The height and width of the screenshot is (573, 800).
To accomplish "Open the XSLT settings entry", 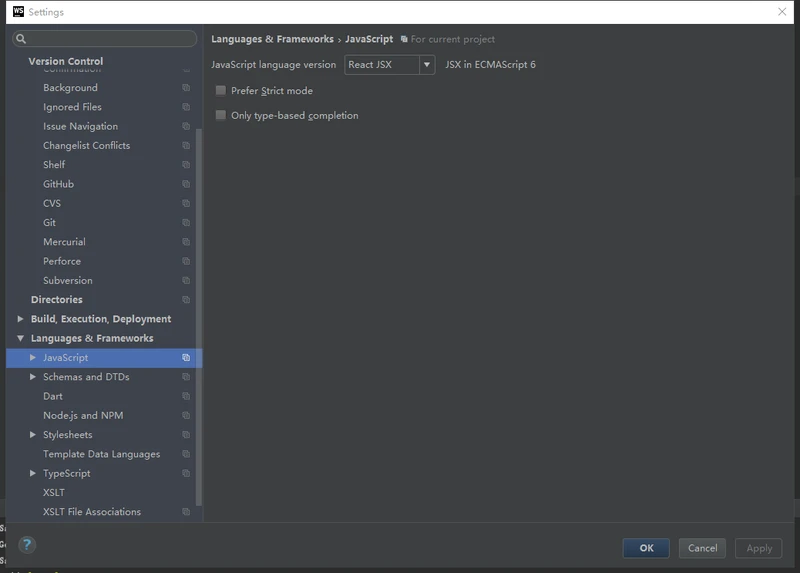I will 54,493.
